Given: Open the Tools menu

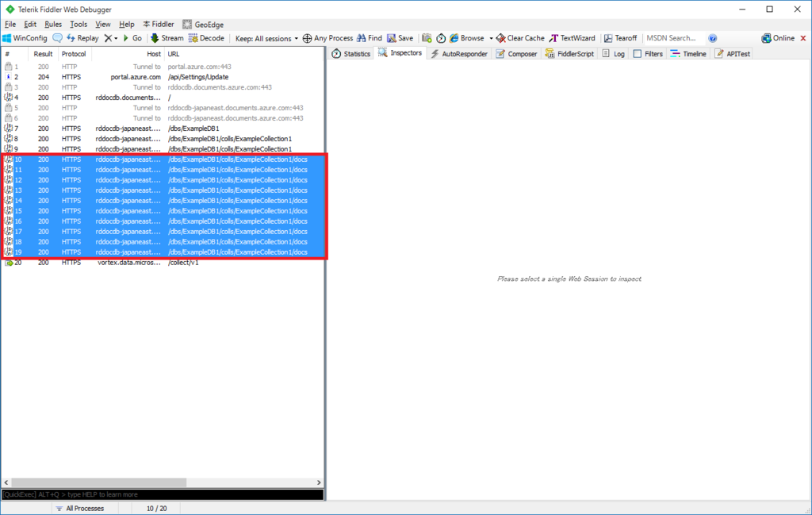Looking at the screenshot, I should click(79, 25).
